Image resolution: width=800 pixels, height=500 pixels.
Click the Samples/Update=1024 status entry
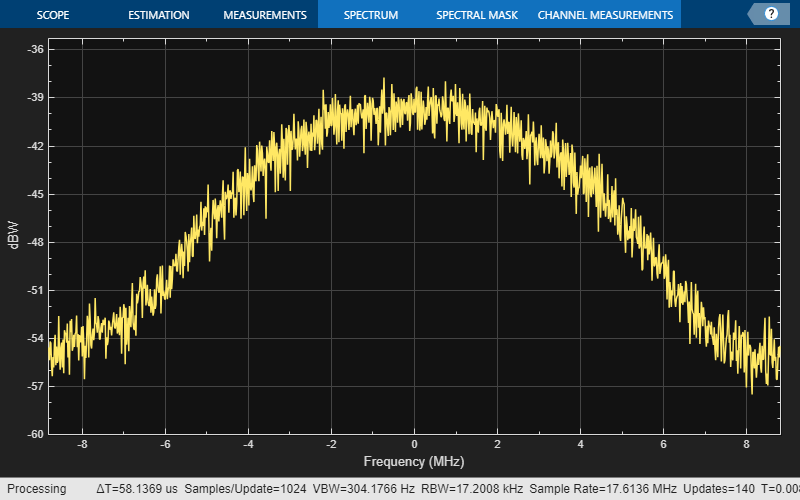click(x=245, y=489)
